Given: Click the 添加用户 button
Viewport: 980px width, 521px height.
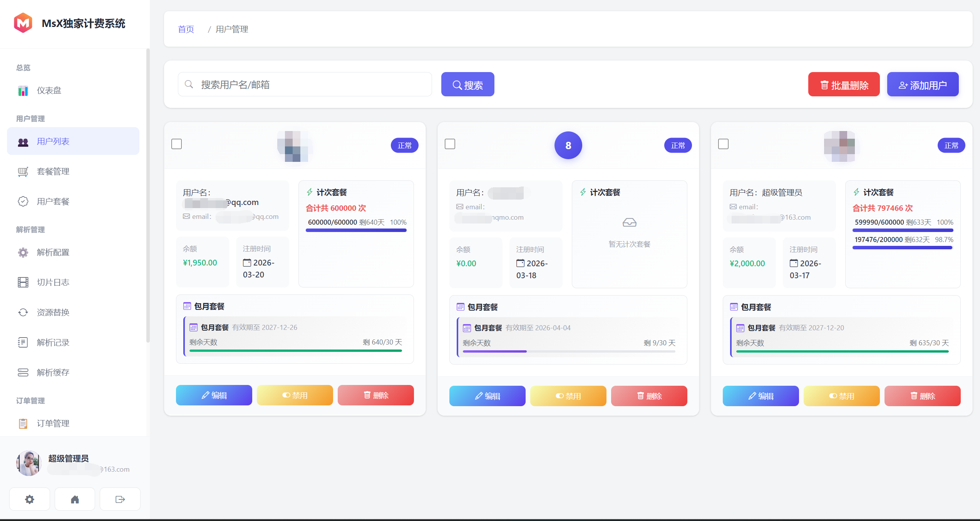Looking at the screenshot, I should point(923,84).
